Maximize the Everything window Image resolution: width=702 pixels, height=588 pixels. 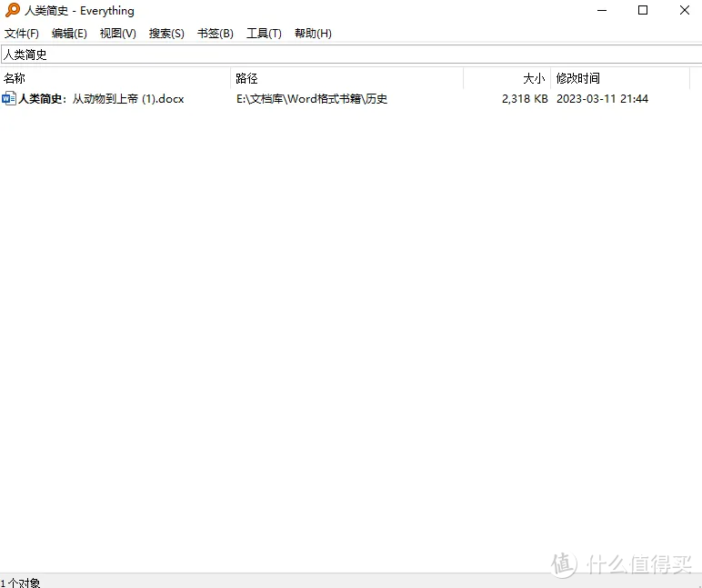[x=643, y=10]
